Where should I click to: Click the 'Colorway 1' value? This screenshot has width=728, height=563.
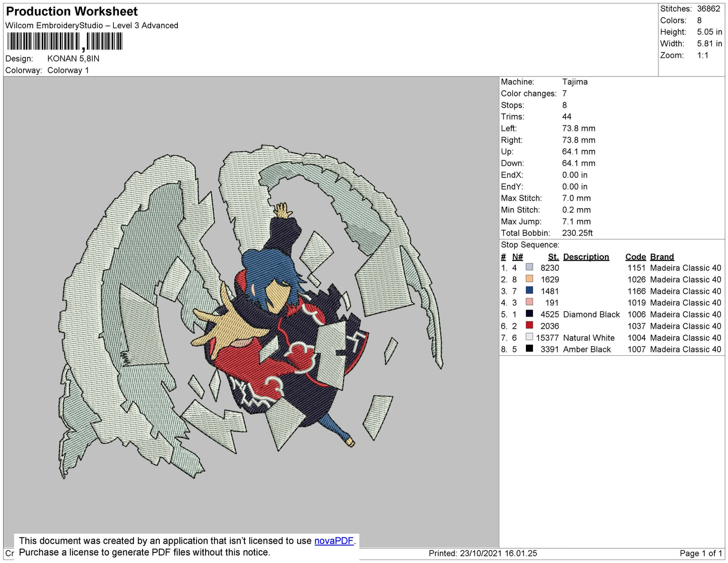(68, 70)
